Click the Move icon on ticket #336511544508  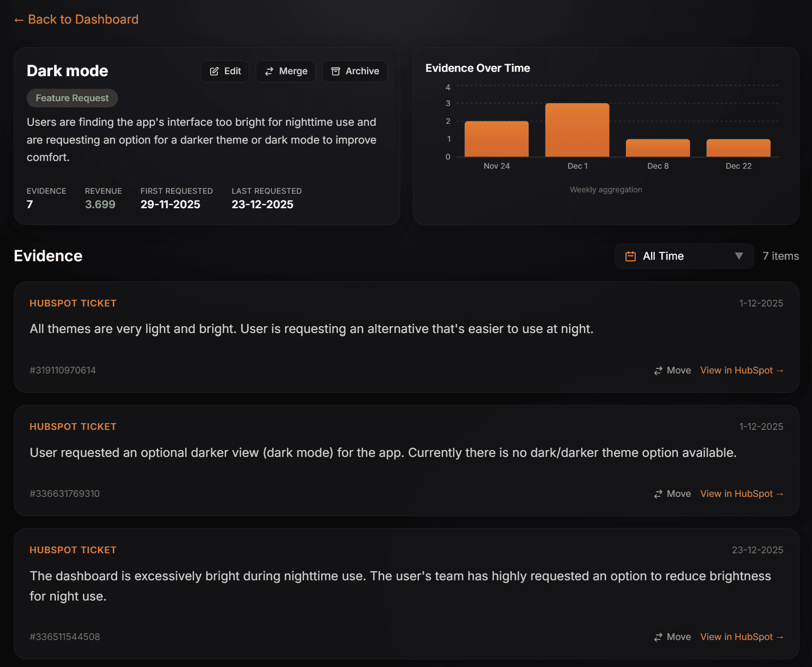658,637
